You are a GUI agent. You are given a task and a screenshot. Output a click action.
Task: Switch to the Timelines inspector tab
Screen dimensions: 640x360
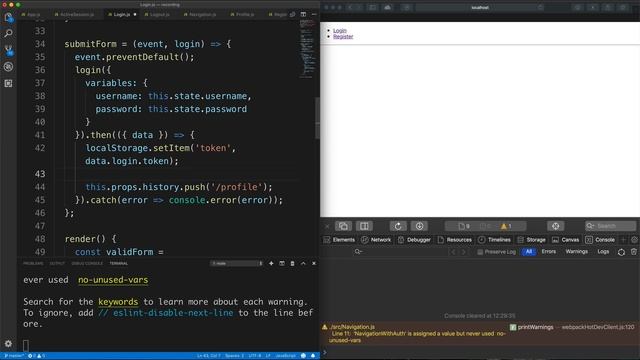(494, 240)
